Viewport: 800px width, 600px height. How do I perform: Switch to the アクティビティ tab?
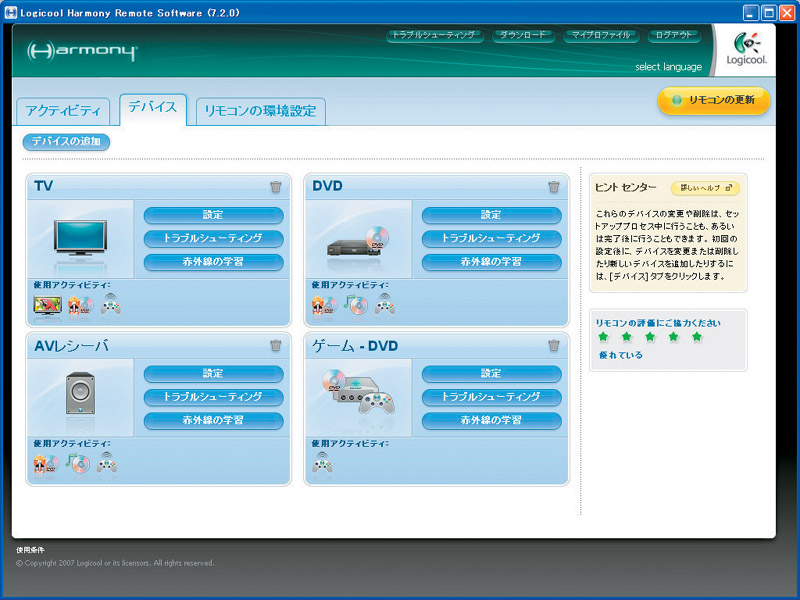[x=63, y=111]
